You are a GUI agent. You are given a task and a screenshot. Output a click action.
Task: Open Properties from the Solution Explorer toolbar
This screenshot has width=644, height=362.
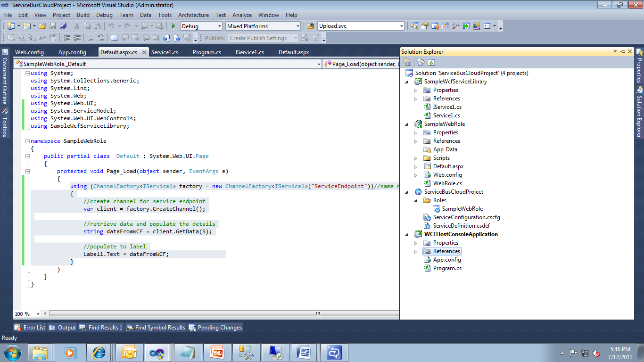pos(407,62)
